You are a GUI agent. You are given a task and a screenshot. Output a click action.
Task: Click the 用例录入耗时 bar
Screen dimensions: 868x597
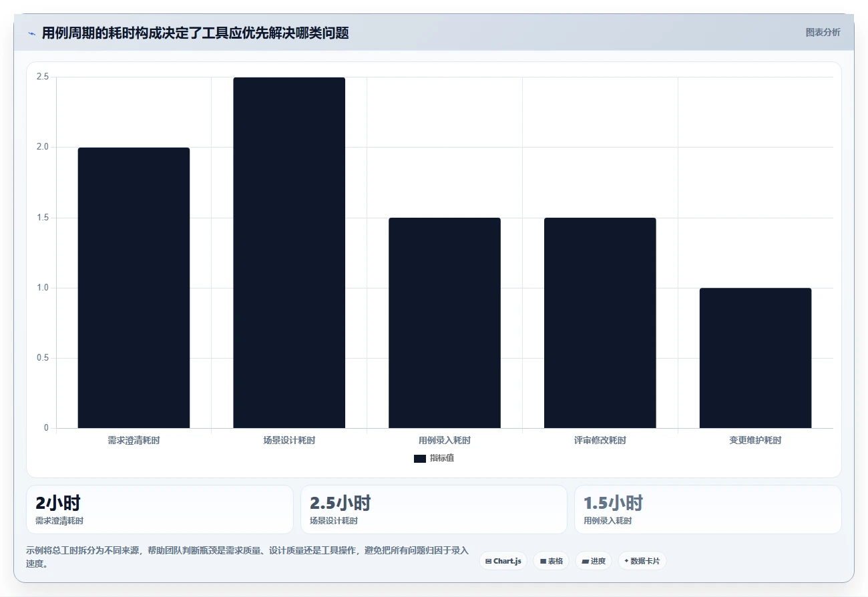(x=445, y=323)
